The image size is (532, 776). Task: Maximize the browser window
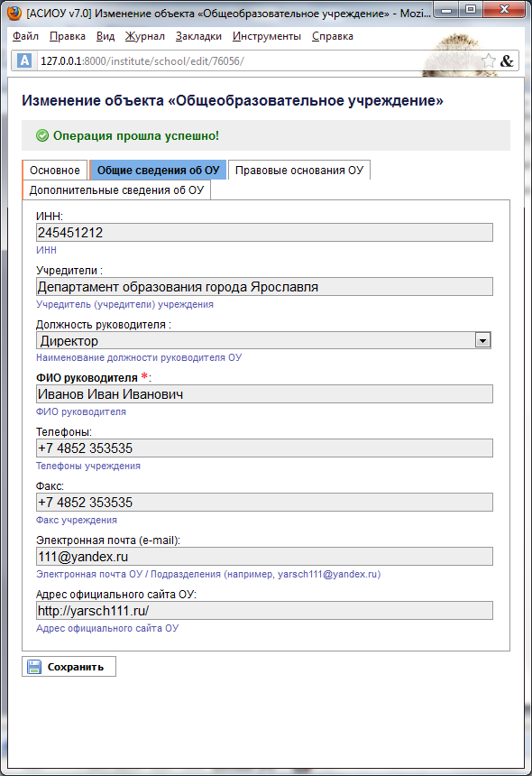(470, 9)
